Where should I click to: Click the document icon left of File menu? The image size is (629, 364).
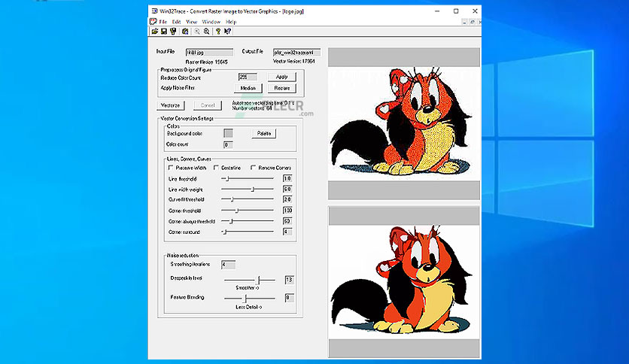click(153, 22)
